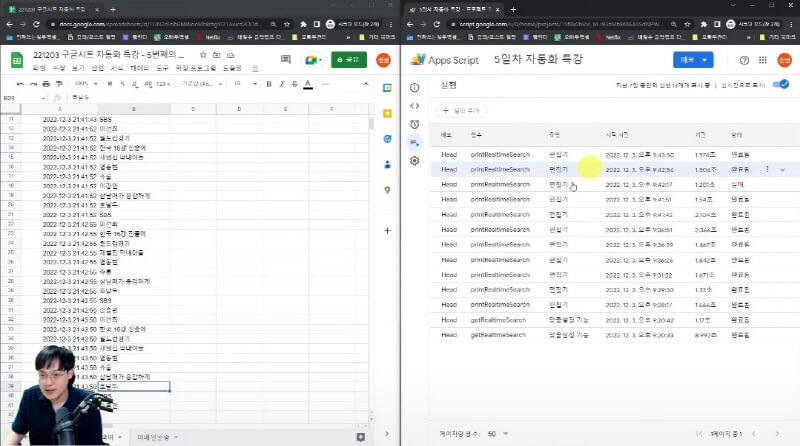The height and width of the screenshot is (446, 800).
Task: Toggle bold formatting in Sheets
Action: [269, 84]
